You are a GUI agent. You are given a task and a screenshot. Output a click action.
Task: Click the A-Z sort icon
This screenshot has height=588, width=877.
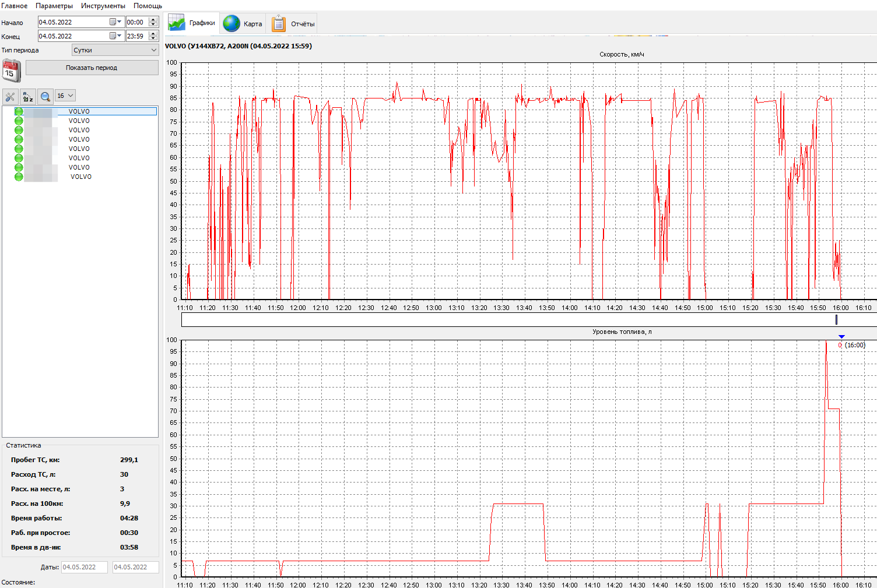point(28,96)
